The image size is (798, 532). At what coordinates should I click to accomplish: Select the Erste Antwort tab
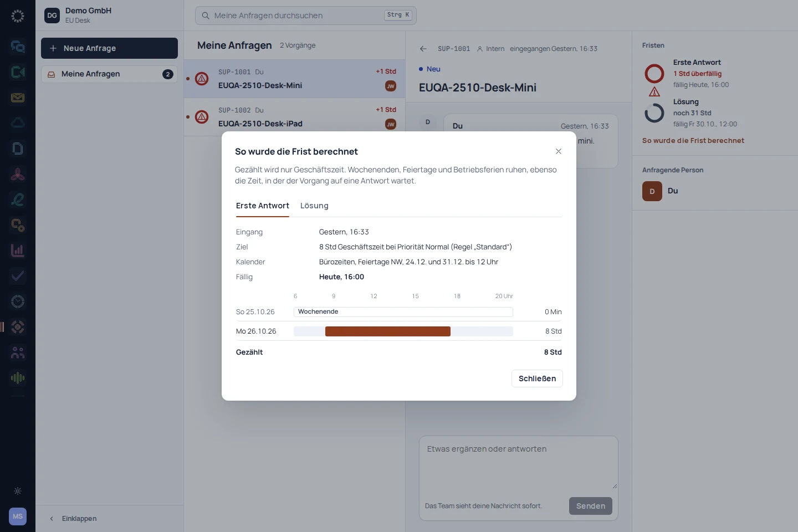(263, 206)
